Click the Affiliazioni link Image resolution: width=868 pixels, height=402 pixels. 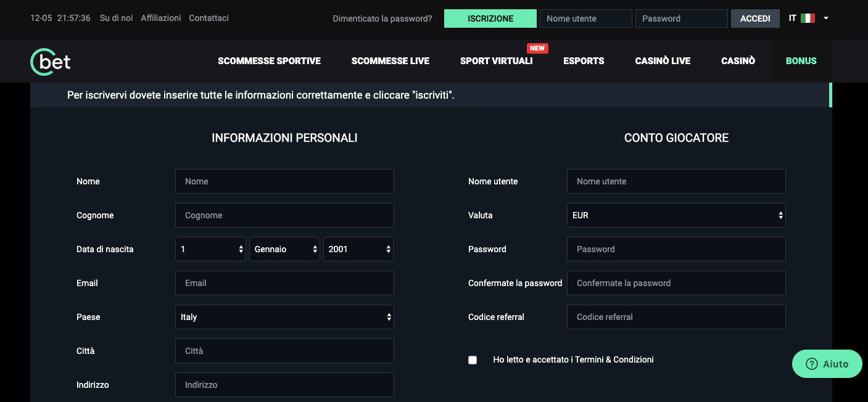[x=160, y=18]
